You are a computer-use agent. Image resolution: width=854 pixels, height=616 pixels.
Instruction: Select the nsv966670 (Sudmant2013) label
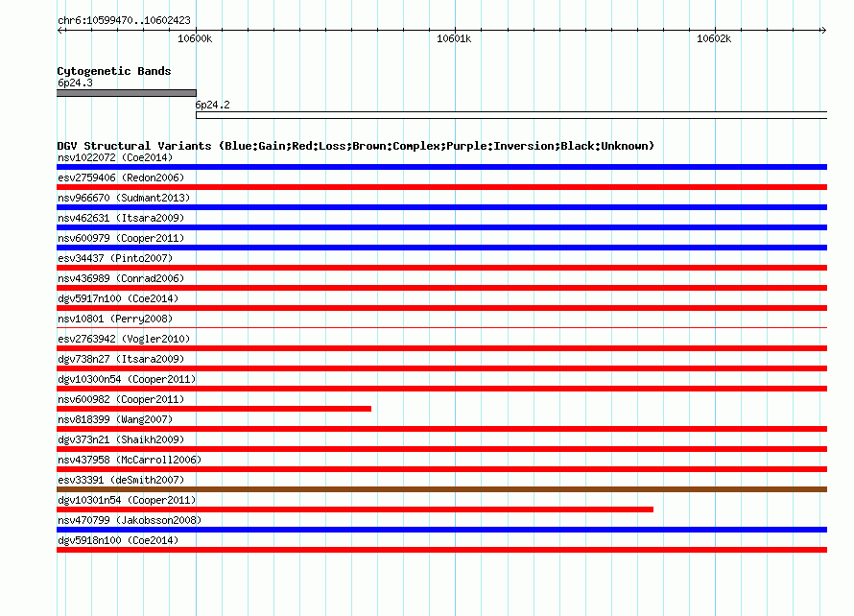click(x=124, y=198)
